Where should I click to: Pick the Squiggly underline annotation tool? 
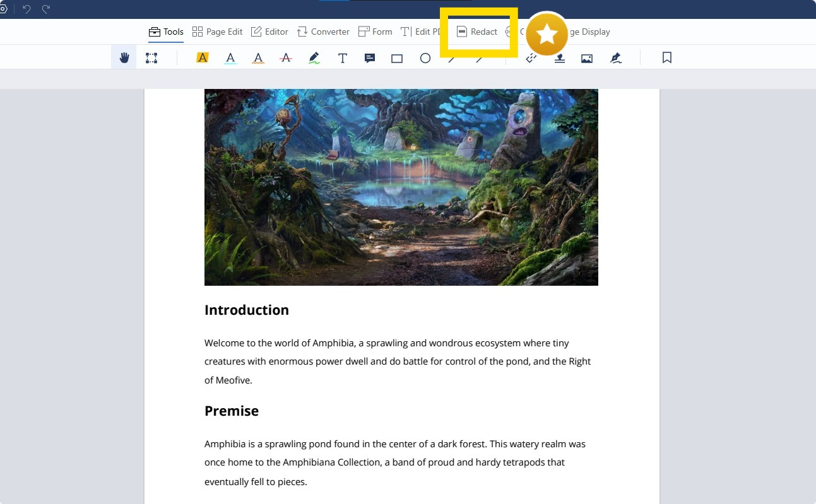coord(258,58)
